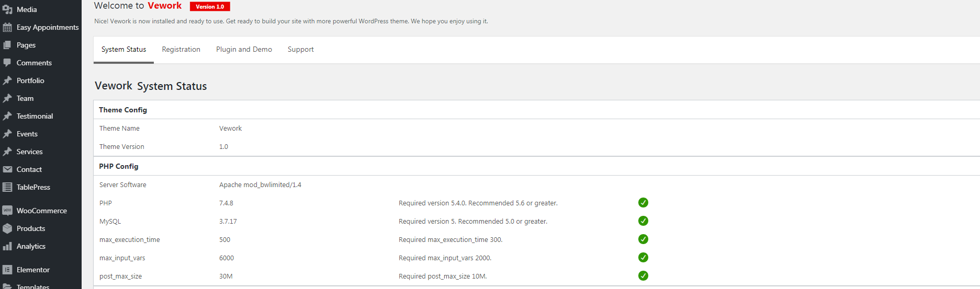Open the Portfolio menu item
980x289 pixels.
tap(30, 80)
